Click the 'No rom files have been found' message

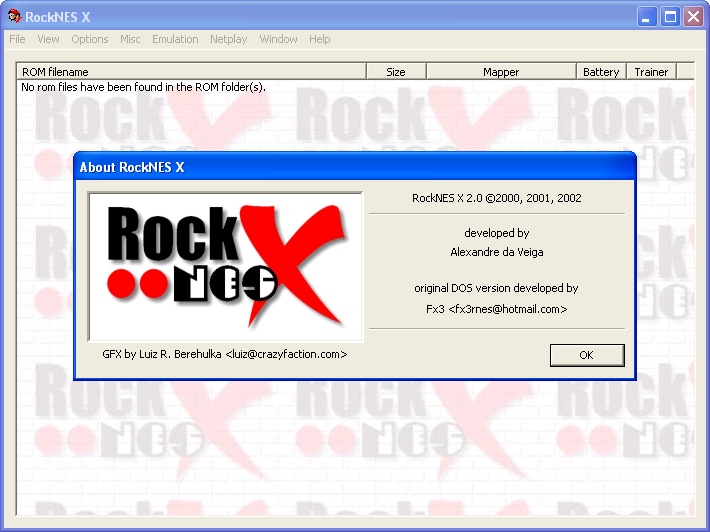click(x=144, y=87)
